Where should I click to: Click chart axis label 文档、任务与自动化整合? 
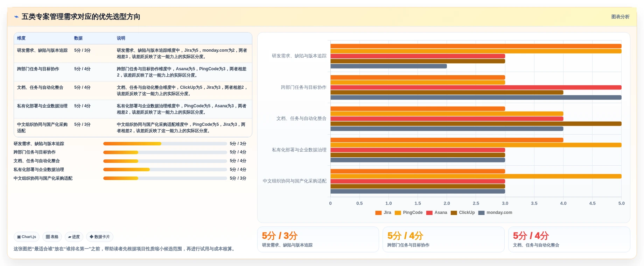pyautogui.click(x=301, y=118)
